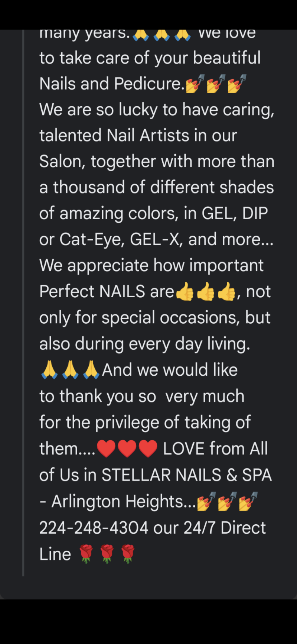Click the middle rose emoji
Image resolution: width=297 pixels, height=644 pixels.
(x=107, y=554)
